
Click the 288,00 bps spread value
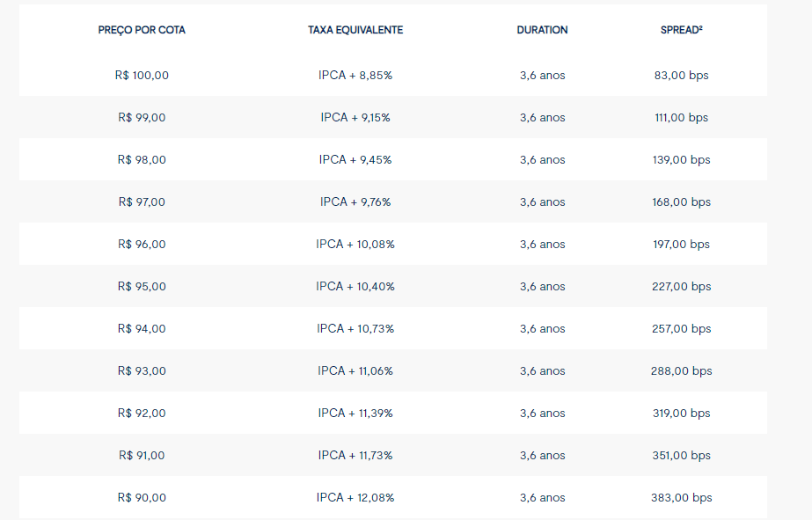682,370
